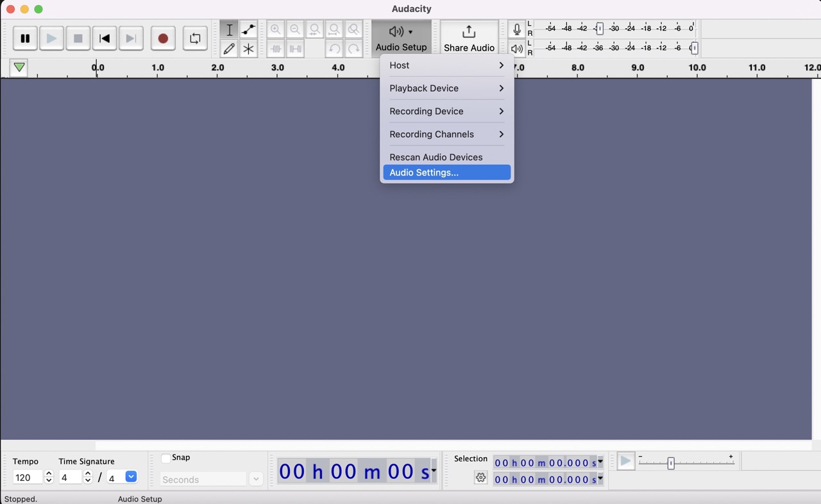Click Time Signature upper stepper arrows
This screenshot has height=504, width=821.
pos(88,477)
